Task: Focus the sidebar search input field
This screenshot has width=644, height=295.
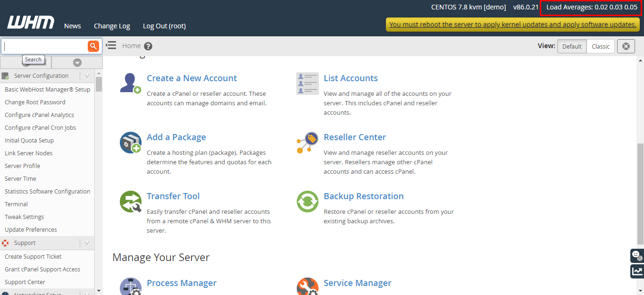Action: 45,46
